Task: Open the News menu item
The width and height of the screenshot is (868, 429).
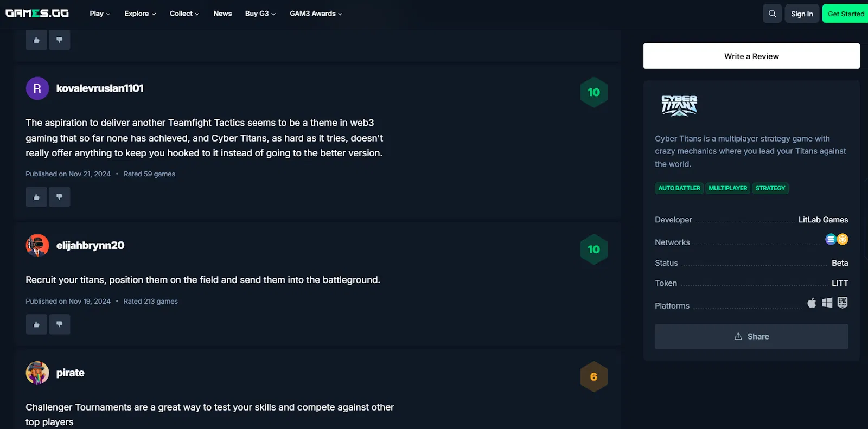Action: pos(222,14)
